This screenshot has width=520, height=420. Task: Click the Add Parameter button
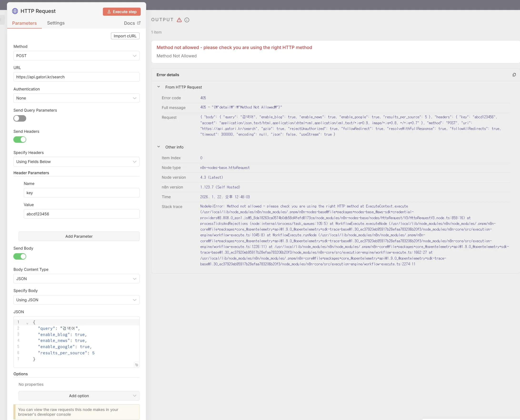pos(79,236)
